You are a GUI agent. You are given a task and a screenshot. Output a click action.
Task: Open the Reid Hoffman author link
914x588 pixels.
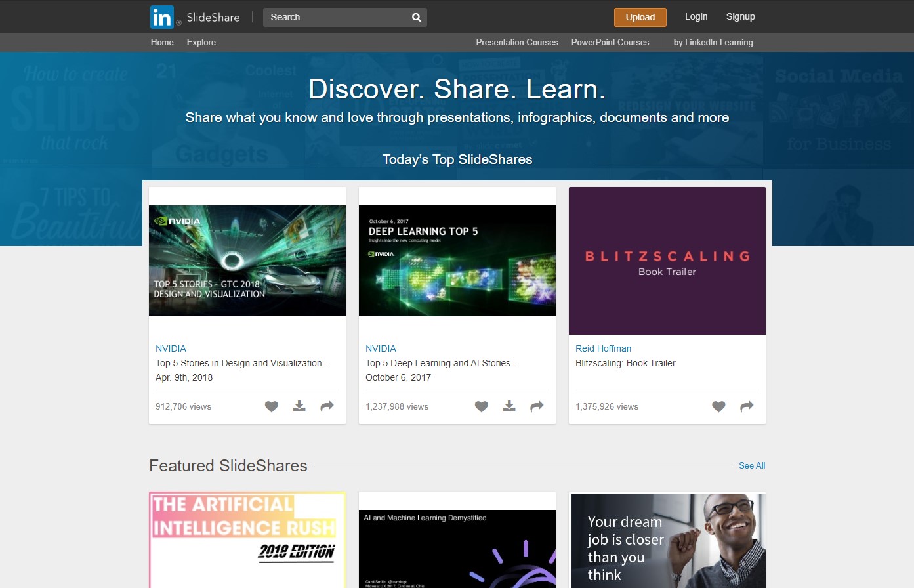pos(604,348)
